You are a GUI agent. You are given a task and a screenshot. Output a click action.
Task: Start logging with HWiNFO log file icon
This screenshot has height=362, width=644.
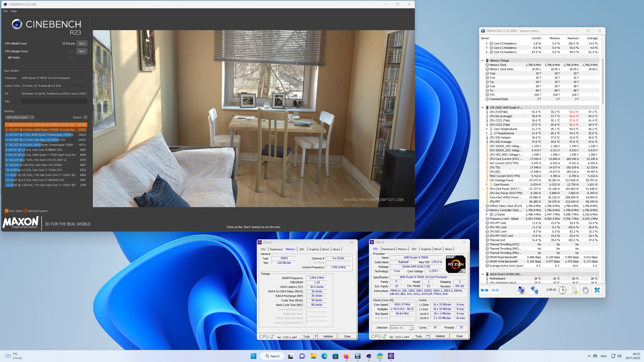574,290
